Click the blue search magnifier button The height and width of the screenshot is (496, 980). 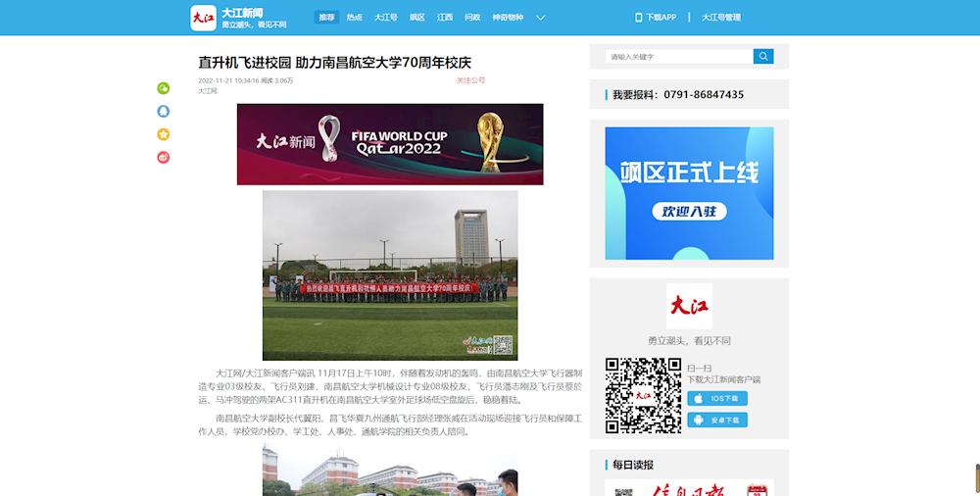763,57
